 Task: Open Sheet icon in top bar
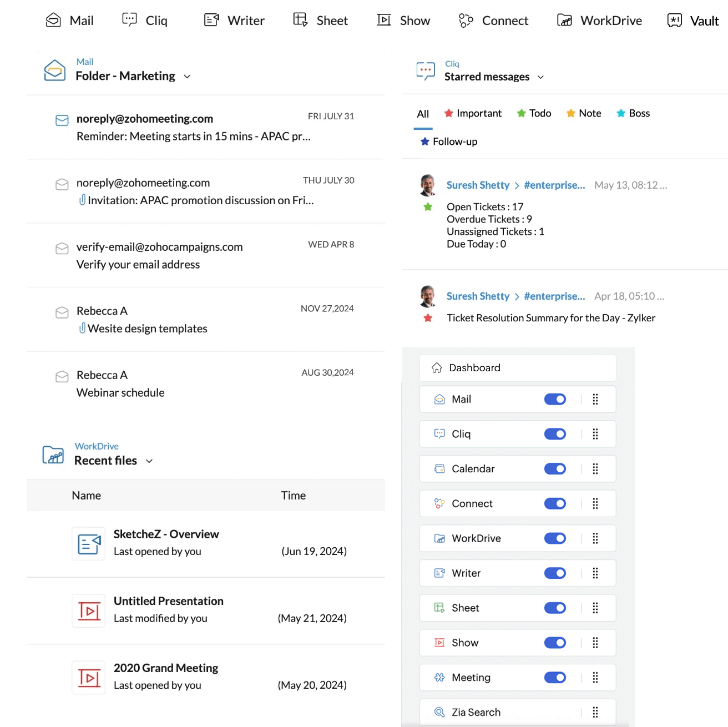click(300, 20)
